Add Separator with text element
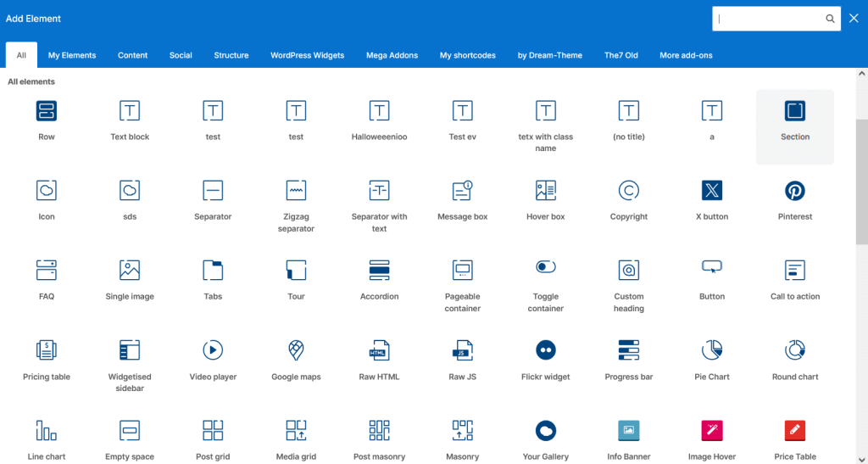Image resolution: width=868 pixels, height=464 pixels. [x=379, y=206]
